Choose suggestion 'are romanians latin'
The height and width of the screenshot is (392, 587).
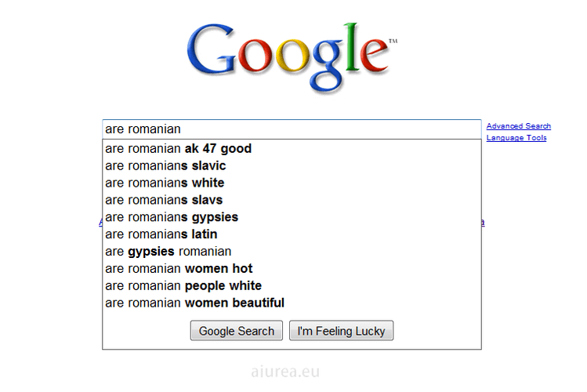tap(292, 234)
